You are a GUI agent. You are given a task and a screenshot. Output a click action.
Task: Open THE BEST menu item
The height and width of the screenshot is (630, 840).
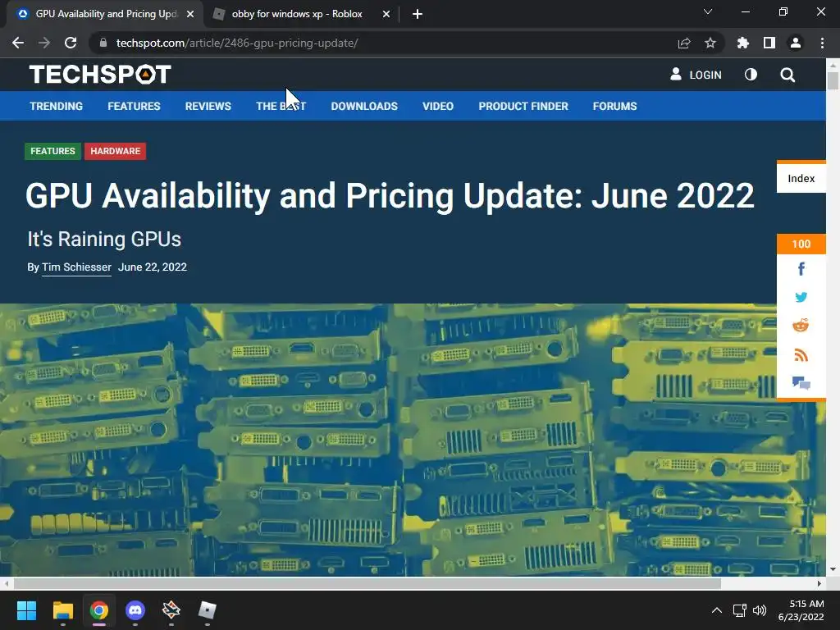click(281, 106)
